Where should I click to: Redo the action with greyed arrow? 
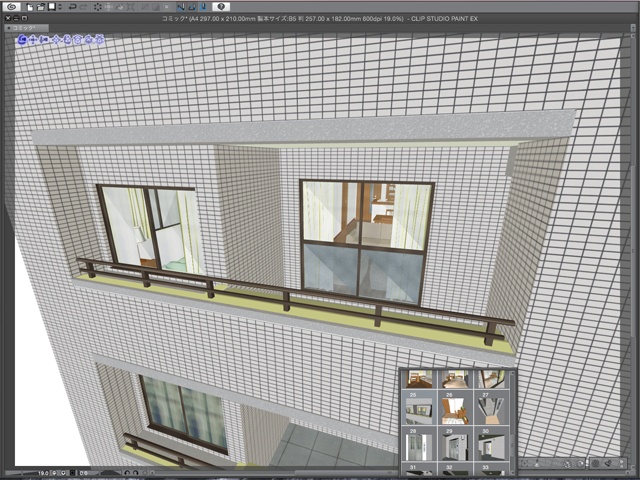84,7
